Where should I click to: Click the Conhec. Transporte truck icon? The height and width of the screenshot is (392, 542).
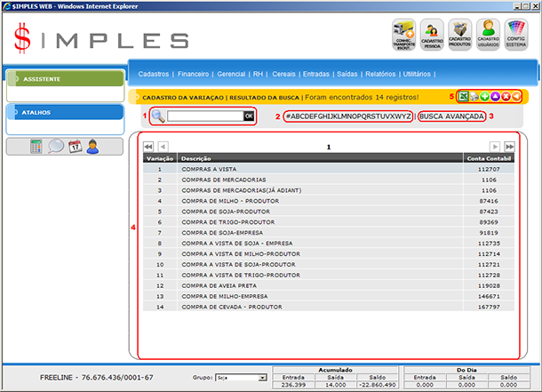coord(404,36)
